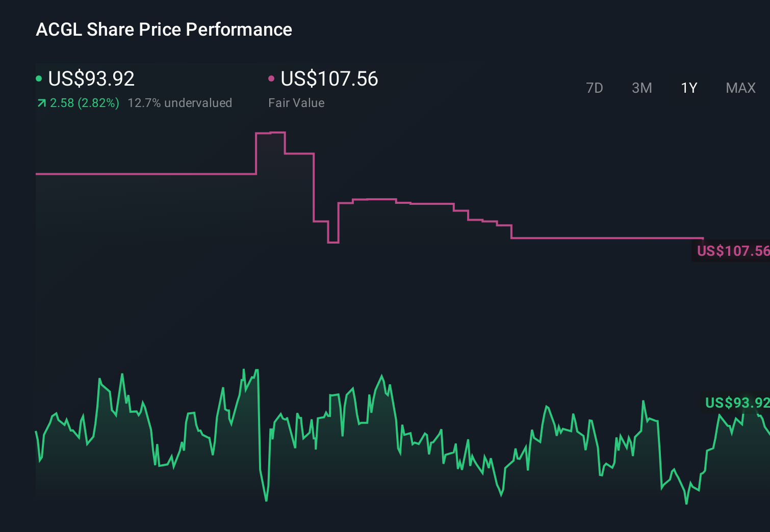Click the pink fair value legend dot

click(272, 78)
